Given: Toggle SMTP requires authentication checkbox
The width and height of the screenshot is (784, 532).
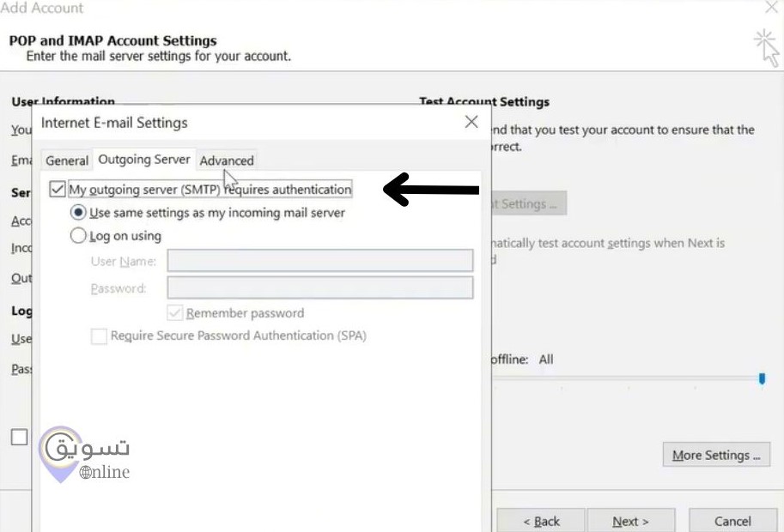Looking at the screenshot, I should click(58, 190).
